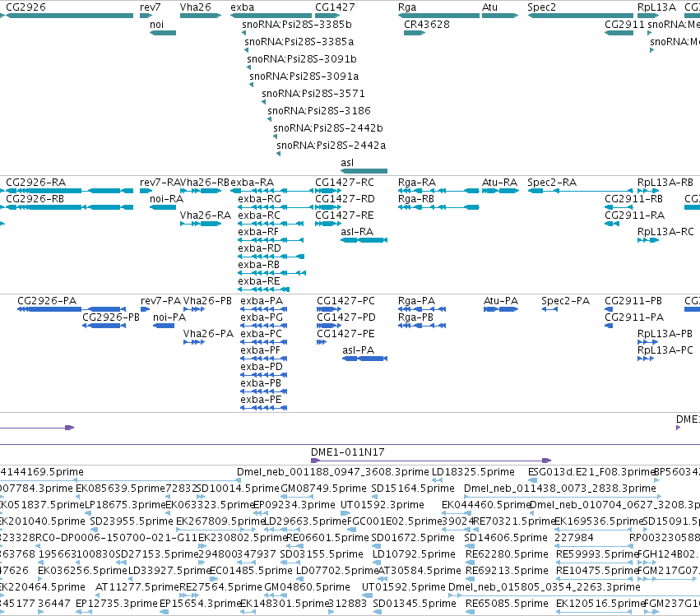Click the SD15164.5prime EST
700x616 pixels.
click(375, 497)
